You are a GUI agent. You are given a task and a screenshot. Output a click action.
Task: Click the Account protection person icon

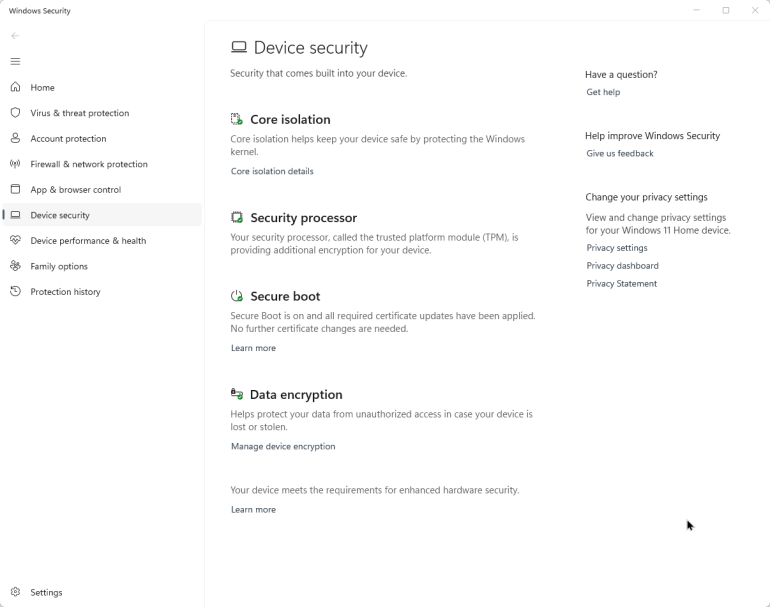click(15, 138)
